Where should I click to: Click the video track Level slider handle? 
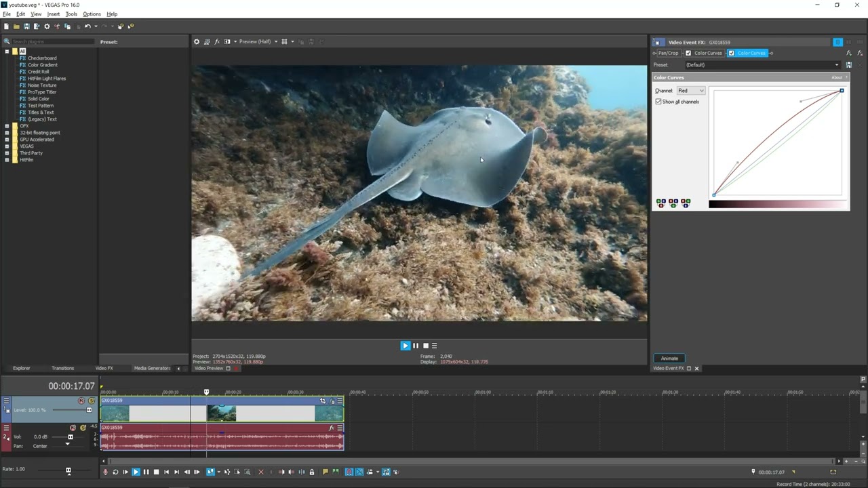[x=89, y=410]
